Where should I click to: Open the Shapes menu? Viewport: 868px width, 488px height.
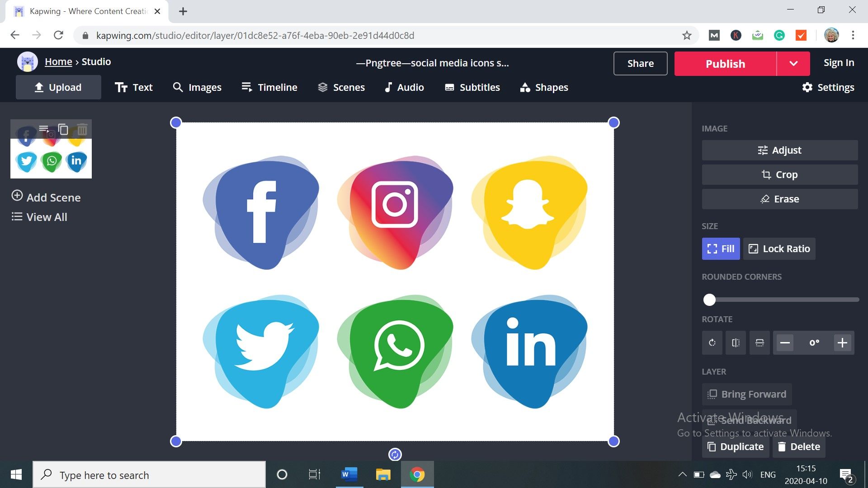pos(544,88)
